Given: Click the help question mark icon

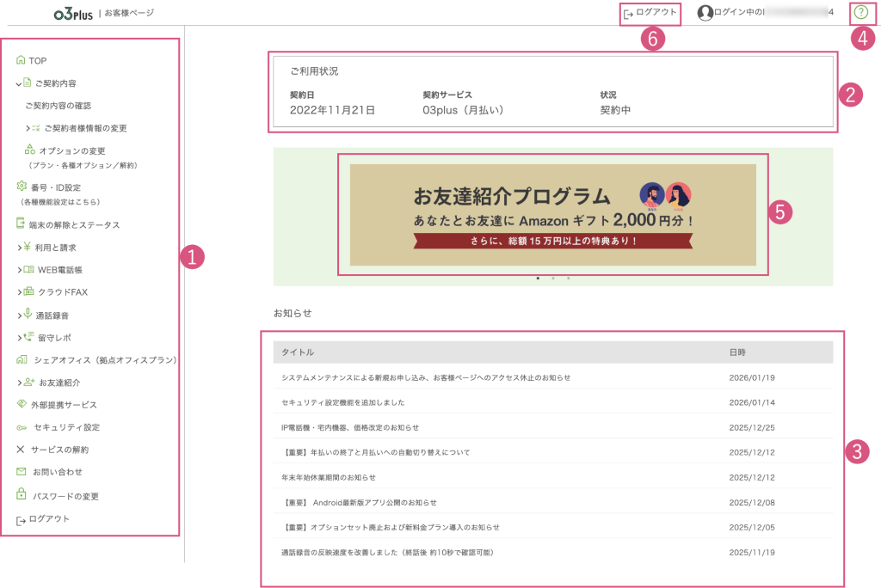Looking at the screenshot, I should tap(860, 12).
